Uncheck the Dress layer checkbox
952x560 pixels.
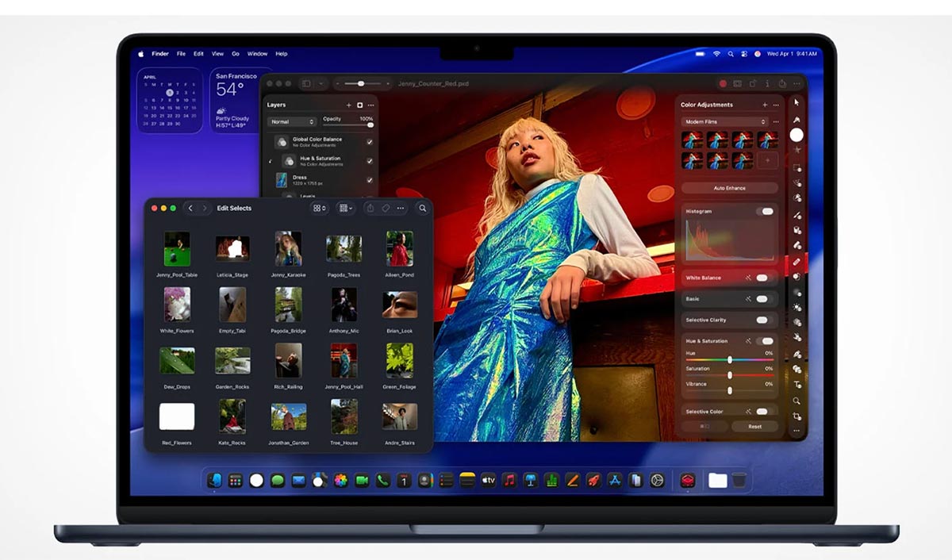(x=370, y=179)
